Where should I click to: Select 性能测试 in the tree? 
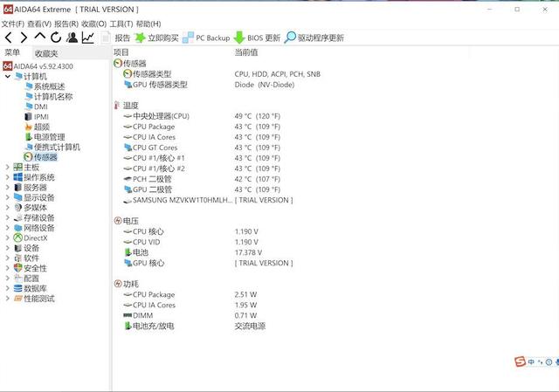point(35,299)
